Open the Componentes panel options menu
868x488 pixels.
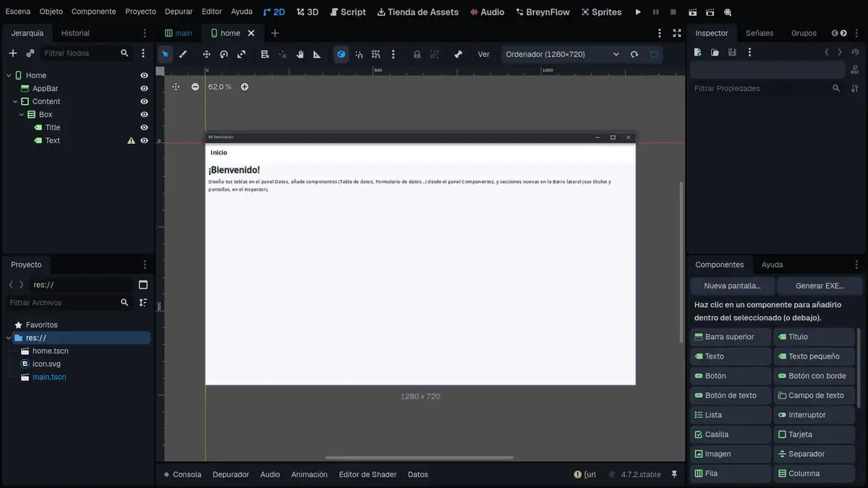[x=856, y=265]
